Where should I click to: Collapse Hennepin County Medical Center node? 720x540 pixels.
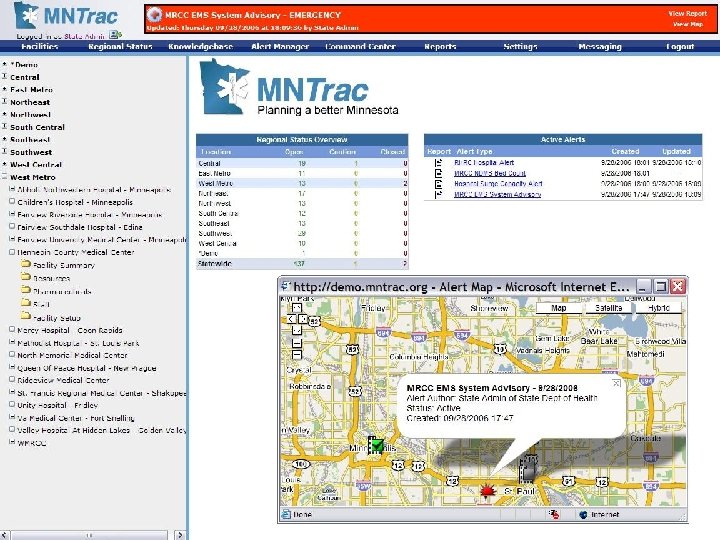pyautogui.click(x=12, y=252)
